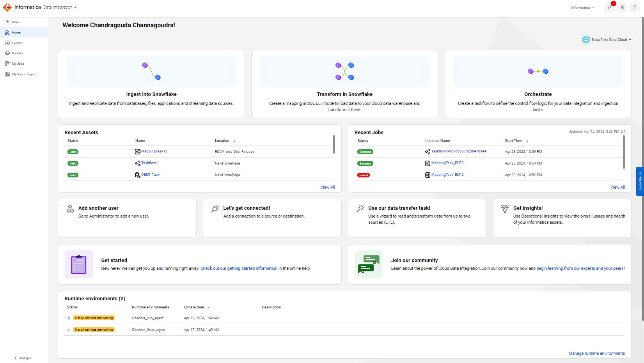Open the user profile icon
644x363 pixels.
pyautogui.click(x=622, y=7)
